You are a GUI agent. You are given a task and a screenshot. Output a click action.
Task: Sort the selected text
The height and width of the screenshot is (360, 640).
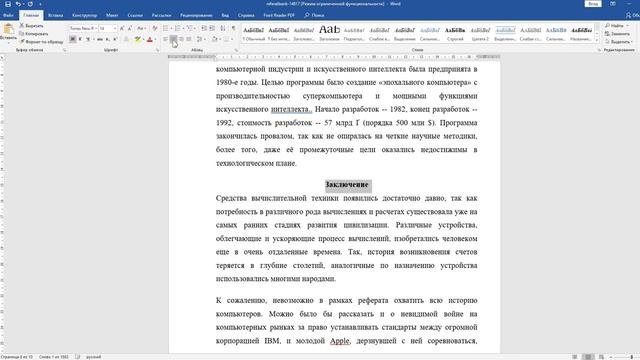click(x=223, y=28)
